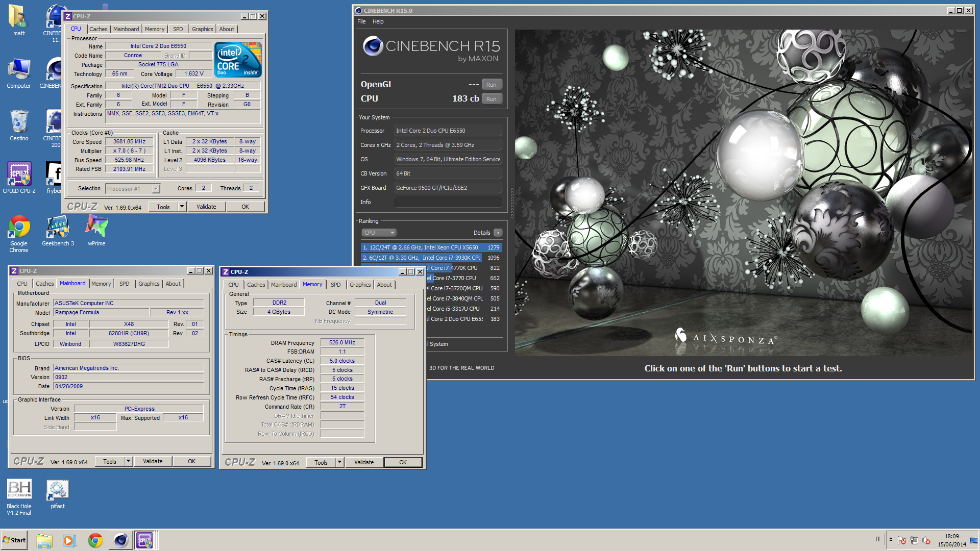Click OK in top CPU-Z window

246,207
